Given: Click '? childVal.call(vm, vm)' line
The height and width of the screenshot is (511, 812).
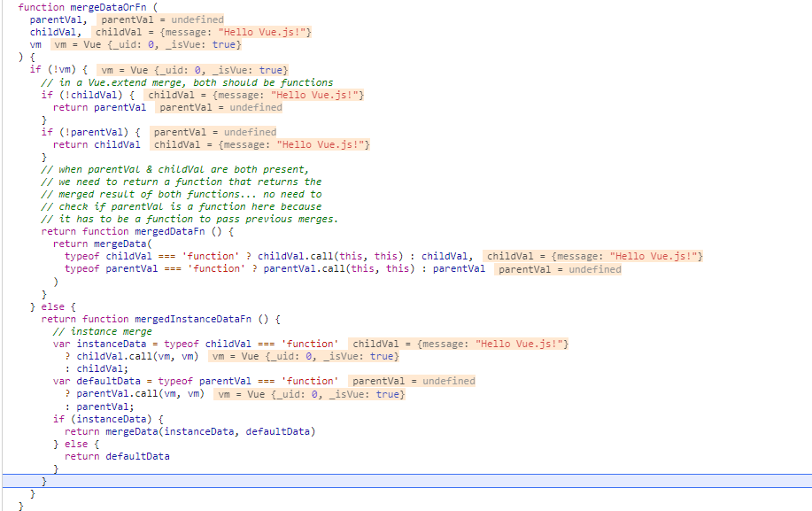Looking at the screenshot, I should [x=132, y=356].
